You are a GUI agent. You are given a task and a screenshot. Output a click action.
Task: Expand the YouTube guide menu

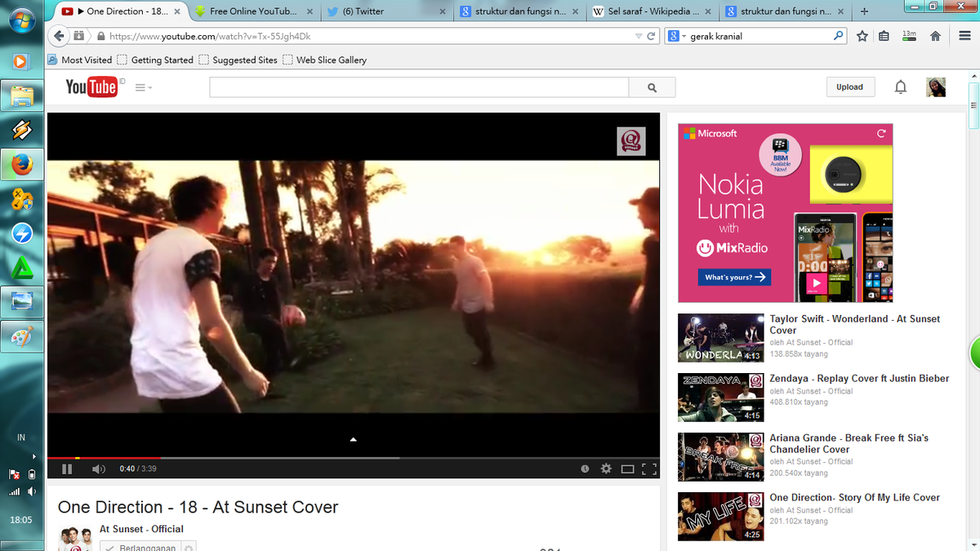[144, 87]
